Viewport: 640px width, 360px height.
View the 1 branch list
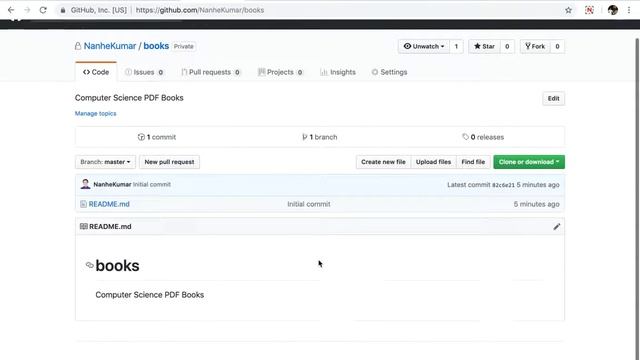[x=320, y=137]
